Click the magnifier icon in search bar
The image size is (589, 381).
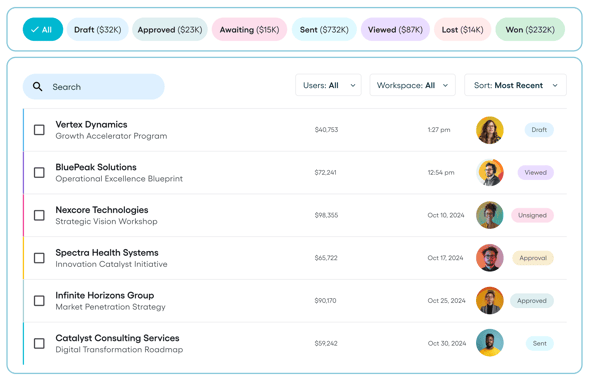tap(37, 87)
